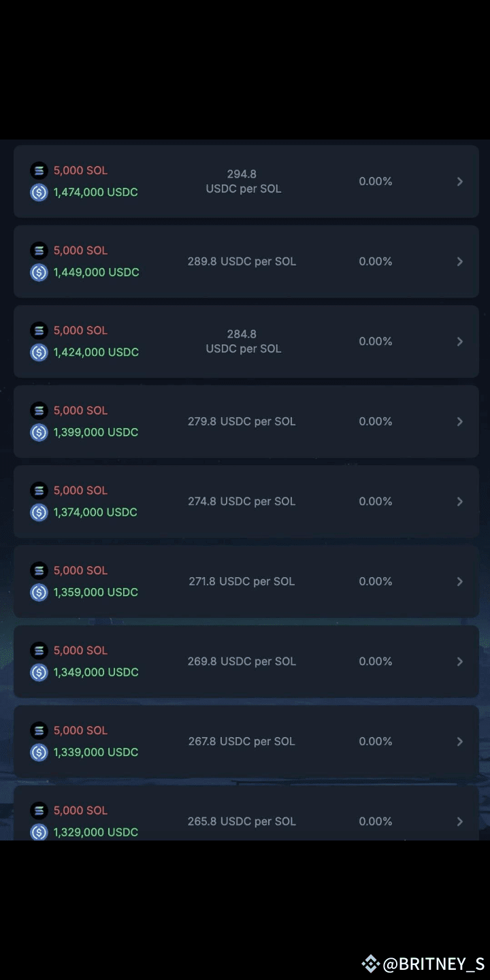The width and height of the screenshot is (490, 980).
Task: Expand the 294.8 USDC per SOL pool details
Action: [459, 182]
